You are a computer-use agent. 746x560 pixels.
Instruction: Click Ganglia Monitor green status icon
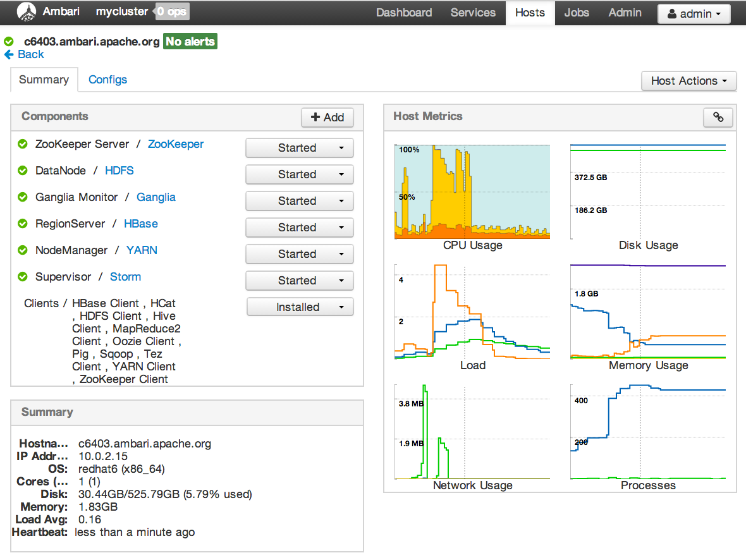[22, 197]
